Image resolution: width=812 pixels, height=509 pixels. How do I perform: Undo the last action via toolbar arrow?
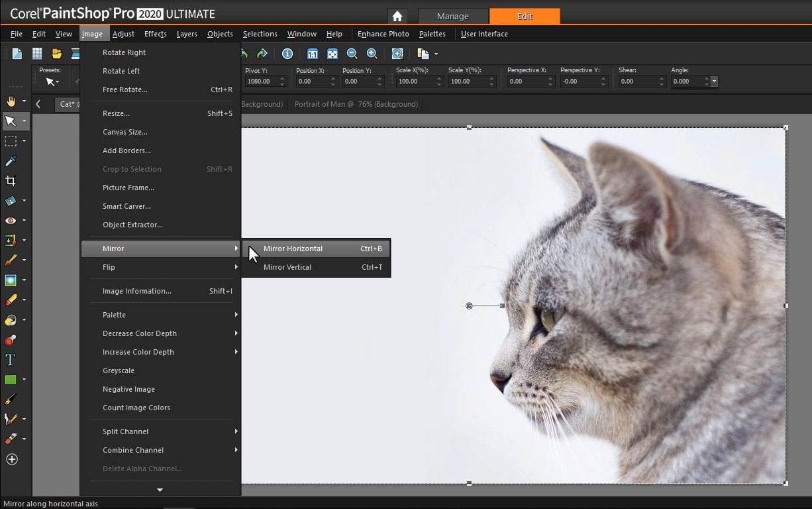(242, 54)
